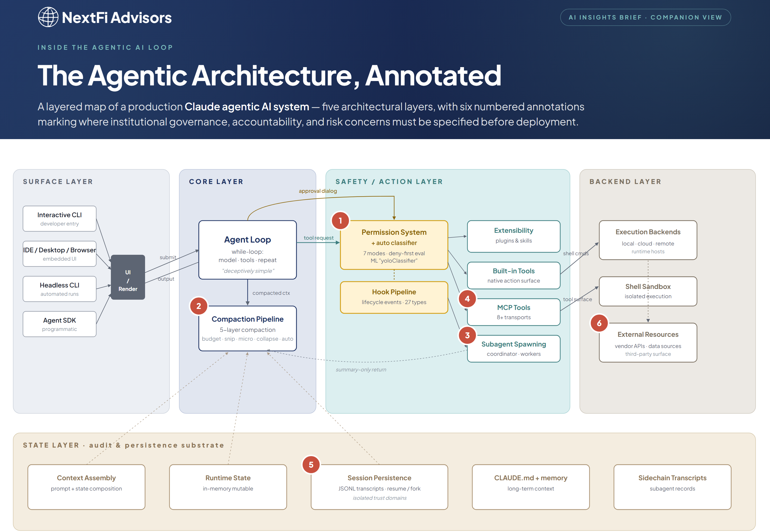Click the Shell Sandbox box
Viewport: 770px width, 532px height.
(648, 291)
